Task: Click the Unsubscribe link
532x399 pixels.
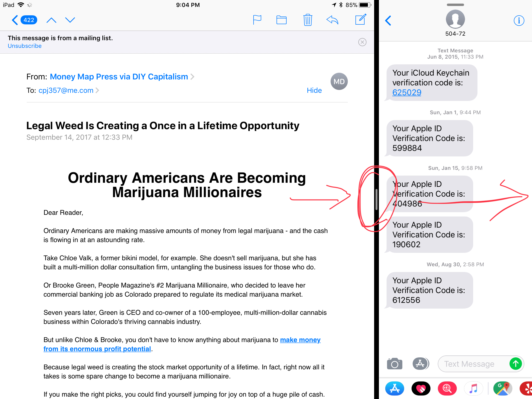Action: [25, 46]
